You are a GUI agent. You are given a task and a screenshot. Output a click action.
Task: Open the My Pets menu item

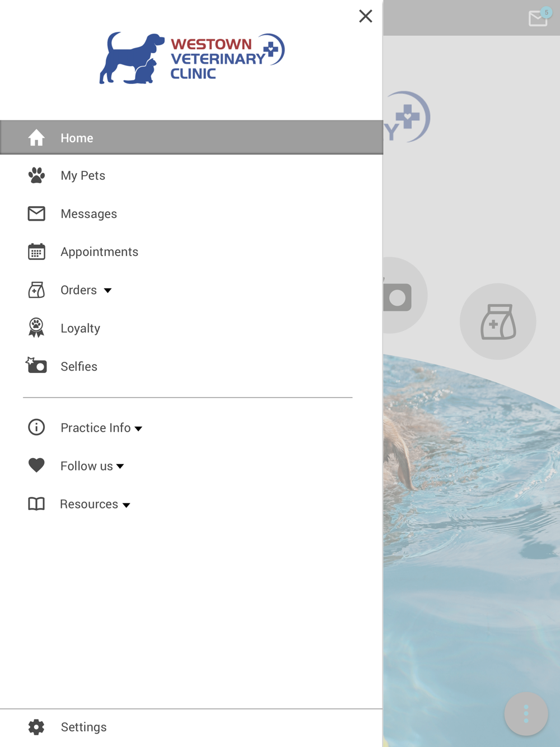(192, 176)
